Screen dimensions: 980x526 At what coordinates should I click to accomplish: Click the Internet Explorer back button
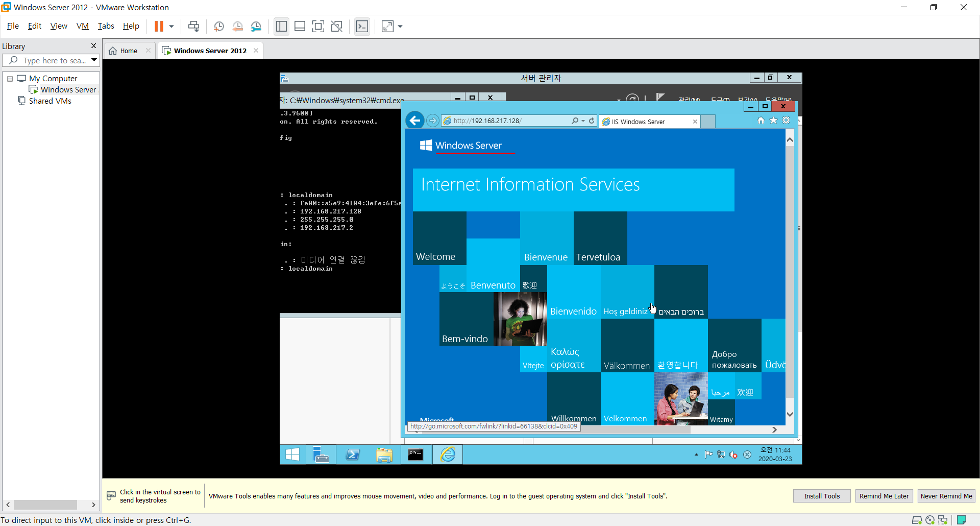point(415,121)
